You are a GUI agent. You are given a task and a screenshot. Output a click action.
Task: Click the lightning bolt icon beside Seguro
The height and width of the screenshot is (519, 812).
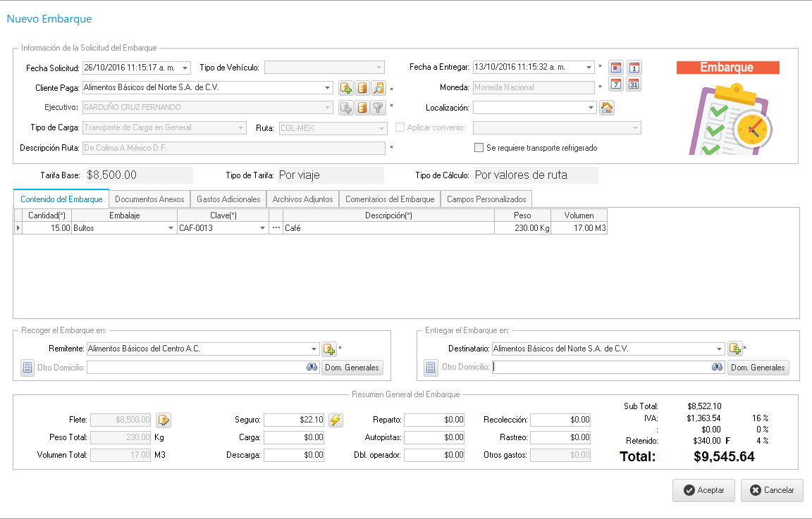[336, 420]
